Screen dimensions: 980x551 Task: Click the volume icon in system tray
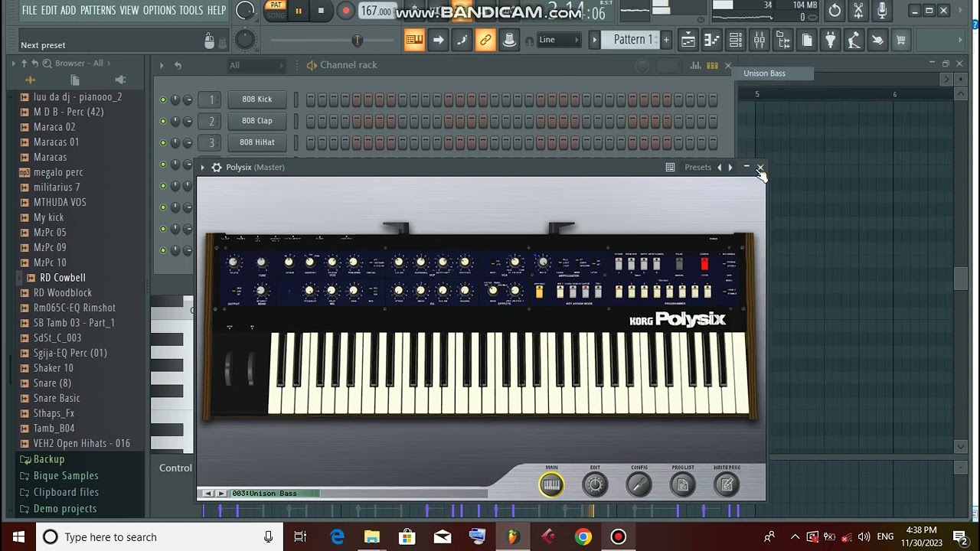click(x=864, y=537)
